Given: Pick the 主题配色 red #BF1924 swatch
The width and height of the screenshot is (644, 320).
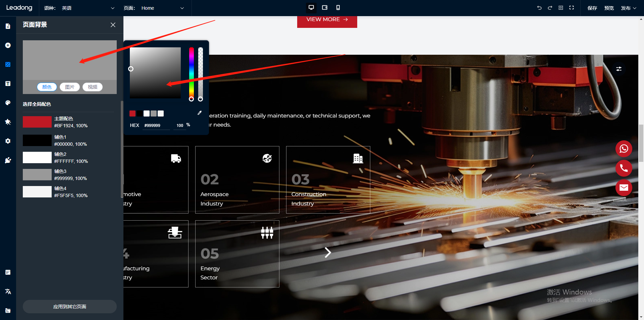Looking at the screenshot, I should [37, 122].
